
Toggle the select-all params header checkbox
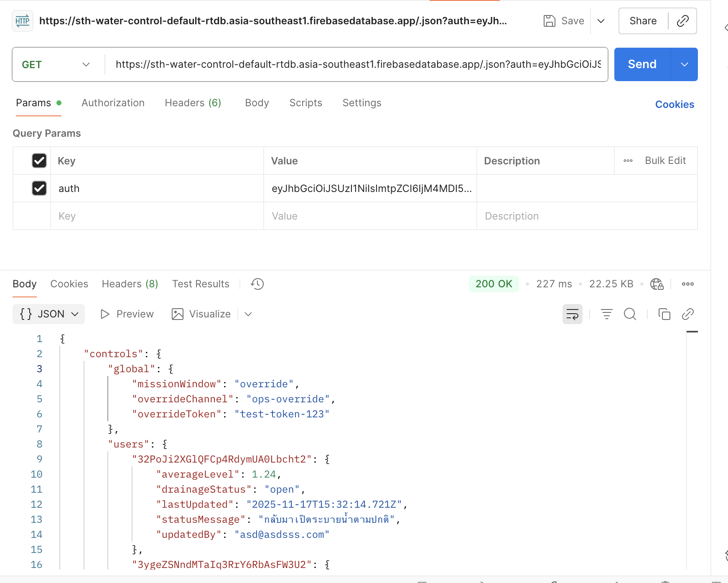point(39,161)
